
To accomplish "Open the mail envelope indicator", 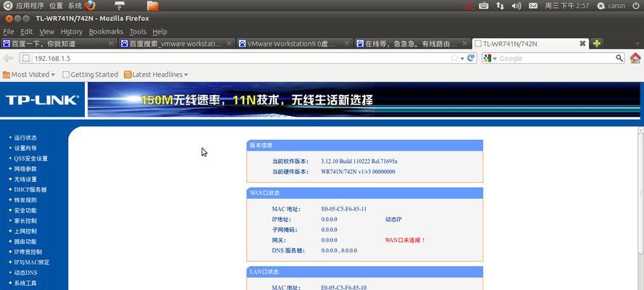I will pos(533,6).
